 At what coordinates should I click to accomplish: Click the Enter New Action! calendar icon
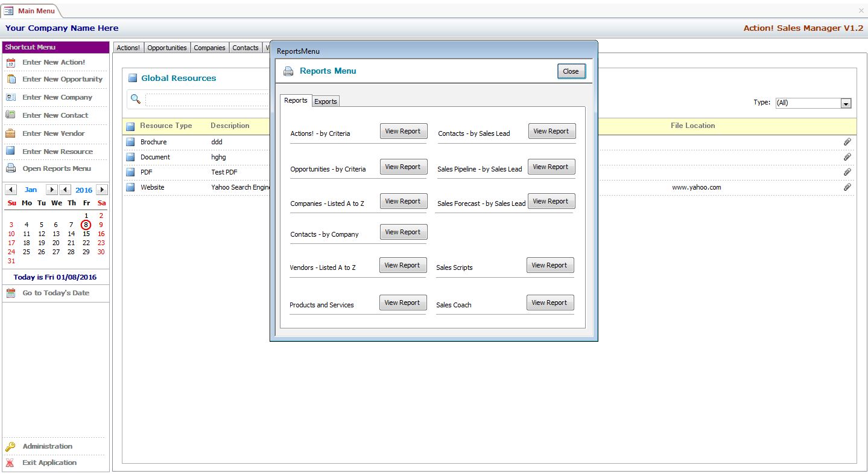pyautogui.click(x=11, y=63)
